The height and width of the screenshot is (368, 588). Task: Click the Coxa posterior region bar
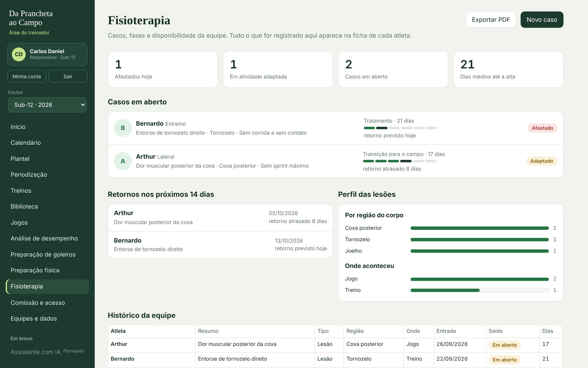tap(480, 228)
